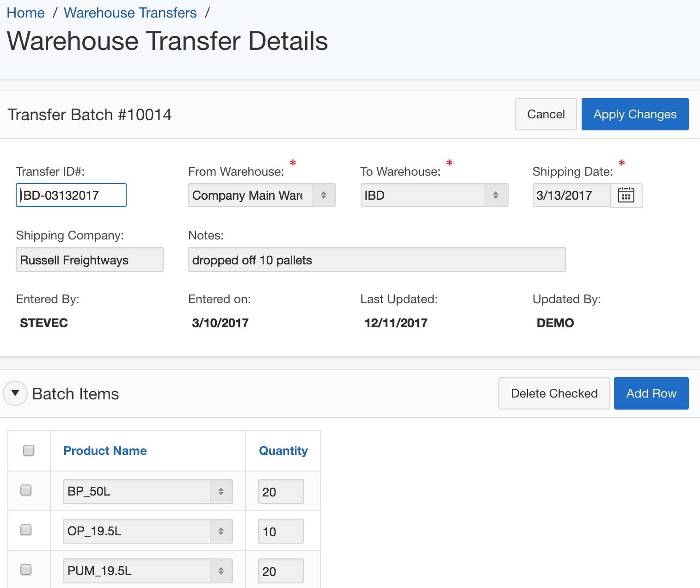Check the PUM_19.5L row checkbox
700x588 pixels.
pyautogui.click(x=26, y=570)
